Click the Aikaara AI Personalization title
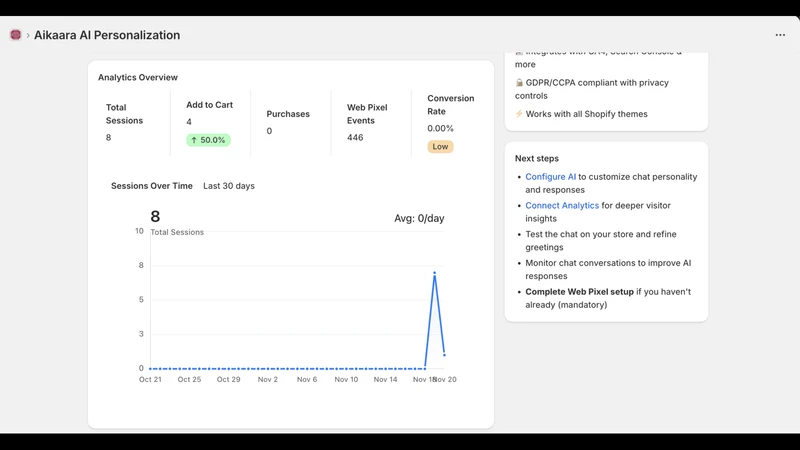The image size is (800, 450). [107, 35]
